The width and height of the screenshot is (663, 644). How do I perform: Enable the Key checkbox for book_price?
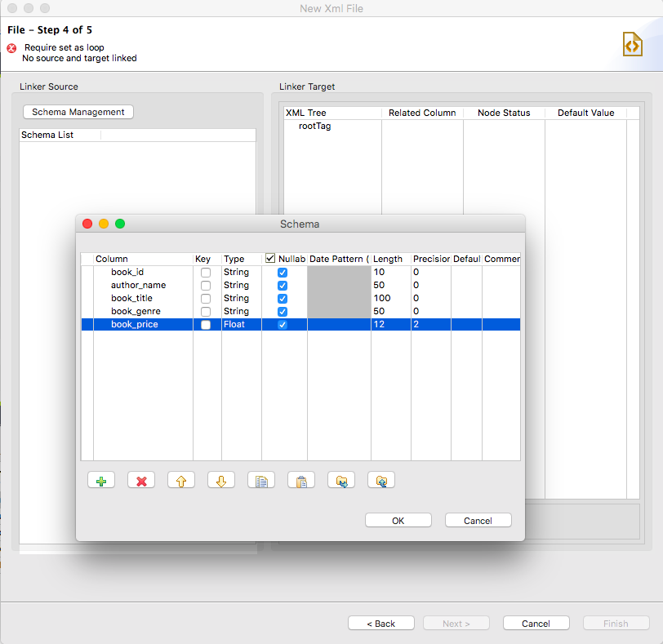[207, 324]
